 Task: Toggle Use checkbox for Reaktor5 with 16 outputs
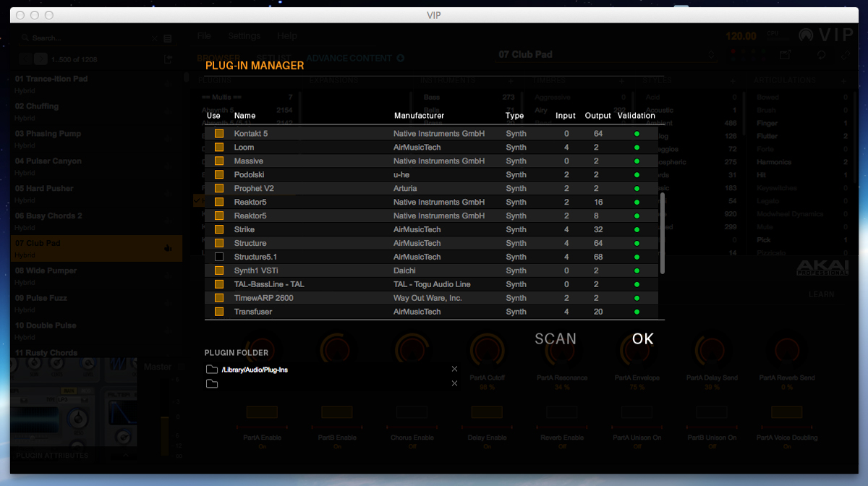click(219, 202)
